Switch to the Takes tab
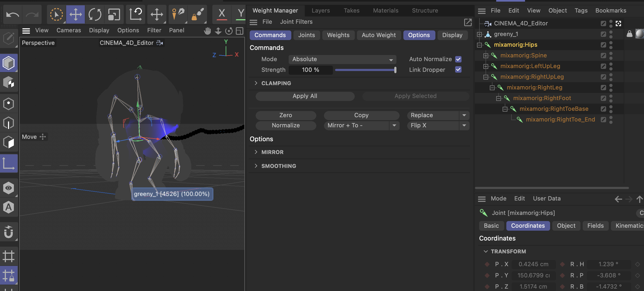 point(351,11)
